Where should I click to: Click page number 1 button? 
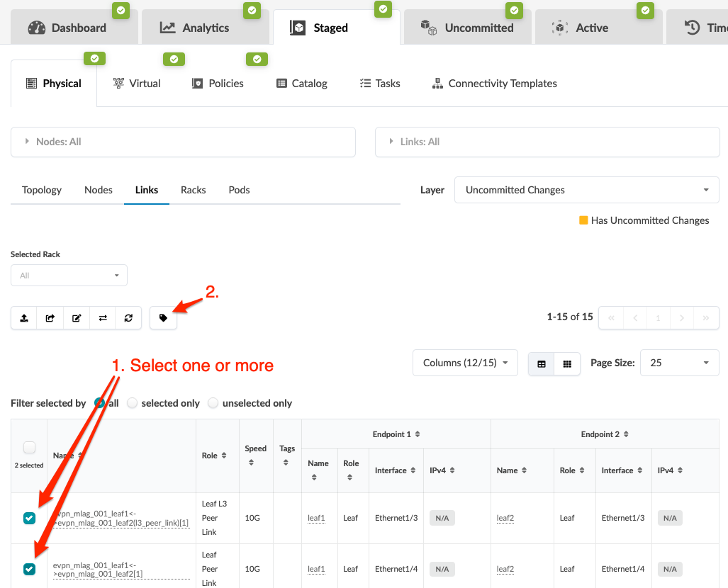pyautogui.click(x=658, y=318)
